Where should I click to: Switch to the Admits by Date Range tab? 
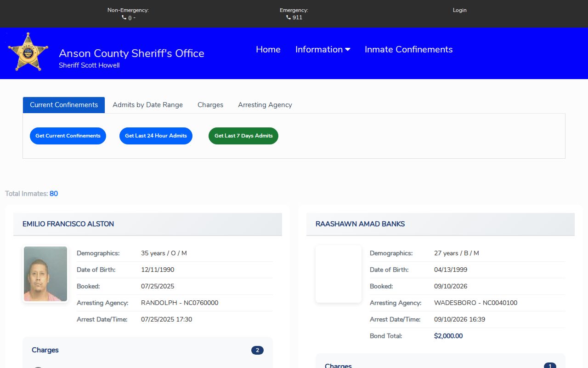point(147,105)
